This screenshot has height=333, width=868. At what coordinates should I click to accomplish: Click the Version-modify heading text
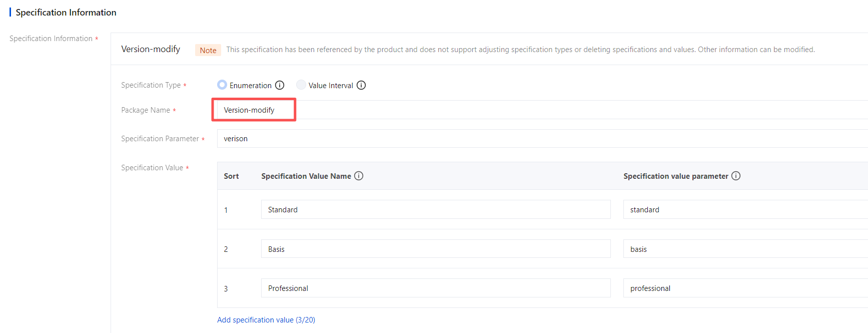151,49
